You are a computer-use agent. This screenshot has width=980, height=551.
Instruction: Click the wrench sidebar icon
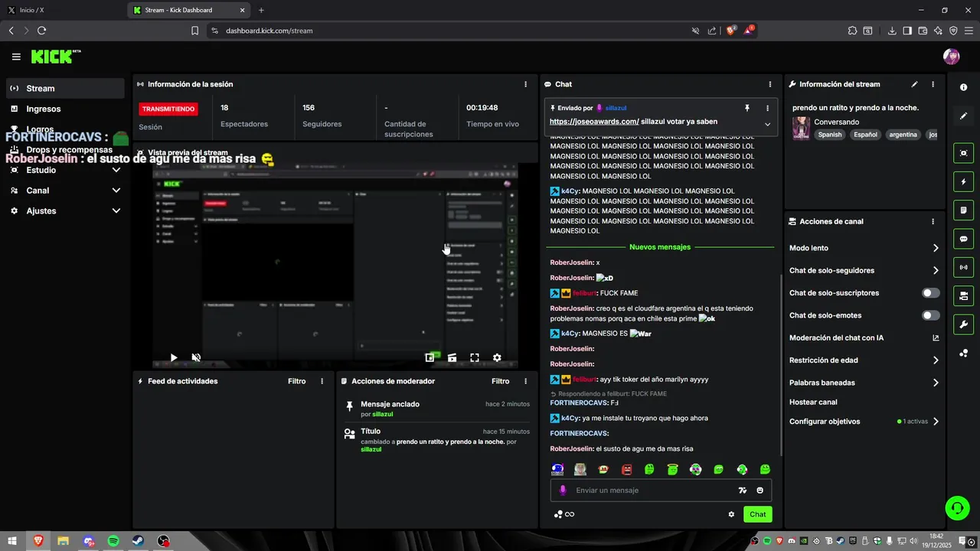963,324
